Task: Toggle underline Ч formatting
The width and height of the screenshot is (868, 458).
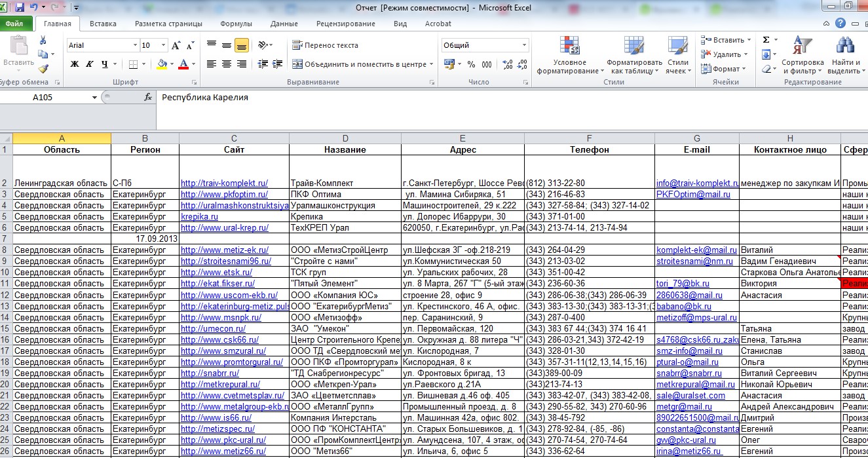Action: click(105, 64)
